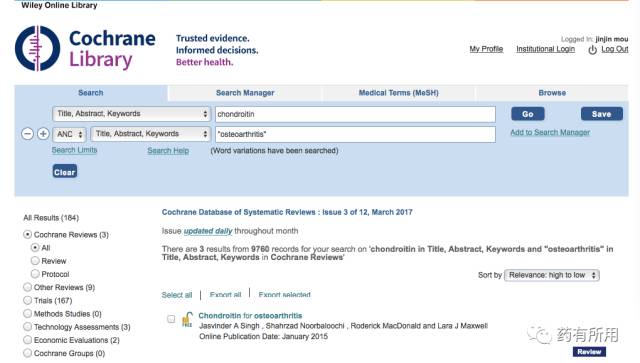Remove search row with minus icon
This screenshot has height=363, width=640.
pos(27,134)
